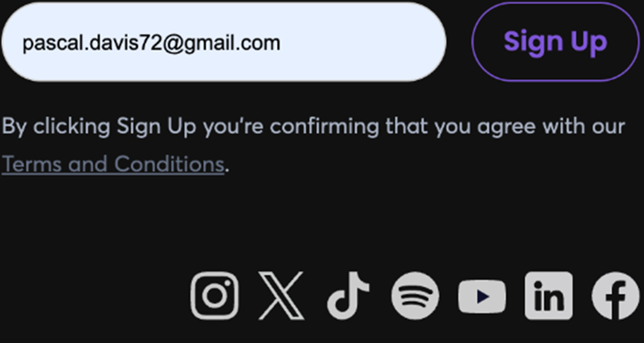Click the 'By clicking Sign Up' disclaimer text
This screenshot has width=644, height=343.
pyautogui.click(x=313, y=126)
